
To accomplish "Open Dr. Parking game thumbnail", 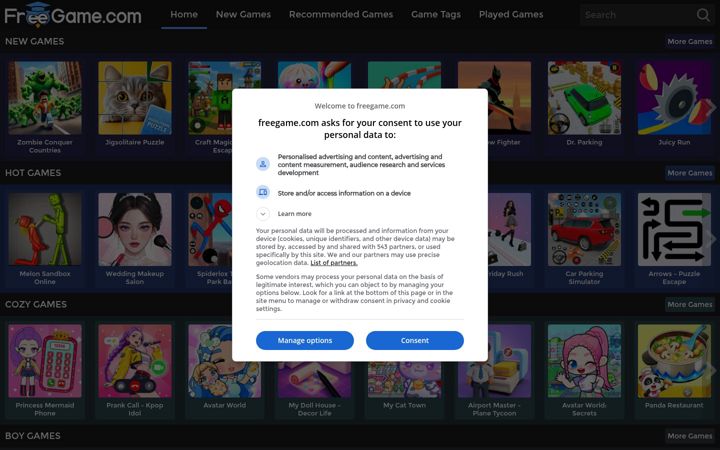I will pyautogui.click(x=584, y=98).
